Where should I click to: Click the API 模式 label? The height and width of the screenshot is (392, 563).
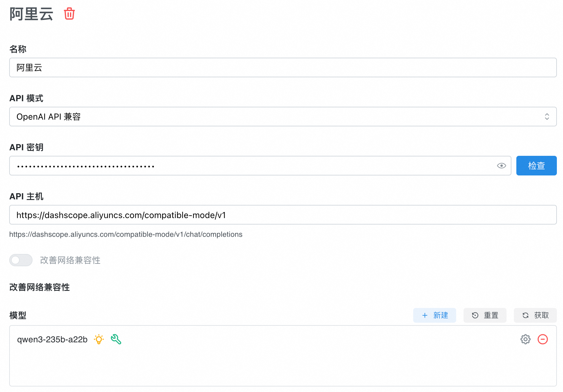[x=26, y=98]
